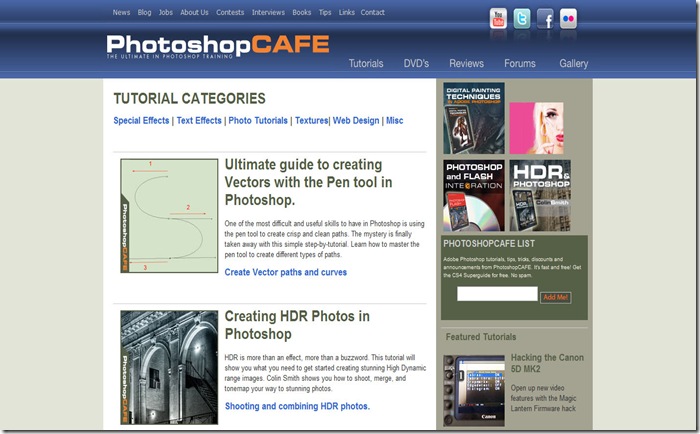Open the YouTube social icon
The height and width of the screenshot is (434, 700).
(x=498, y=18)
